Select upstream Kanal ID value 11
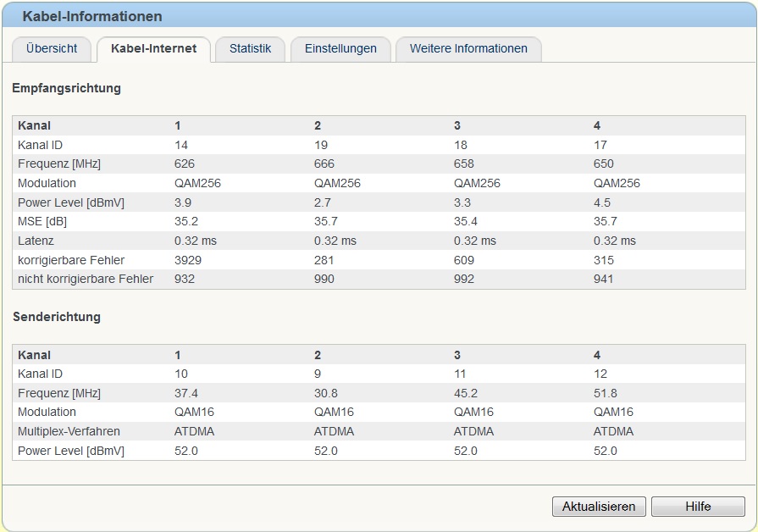 click(x=460, y=374)
